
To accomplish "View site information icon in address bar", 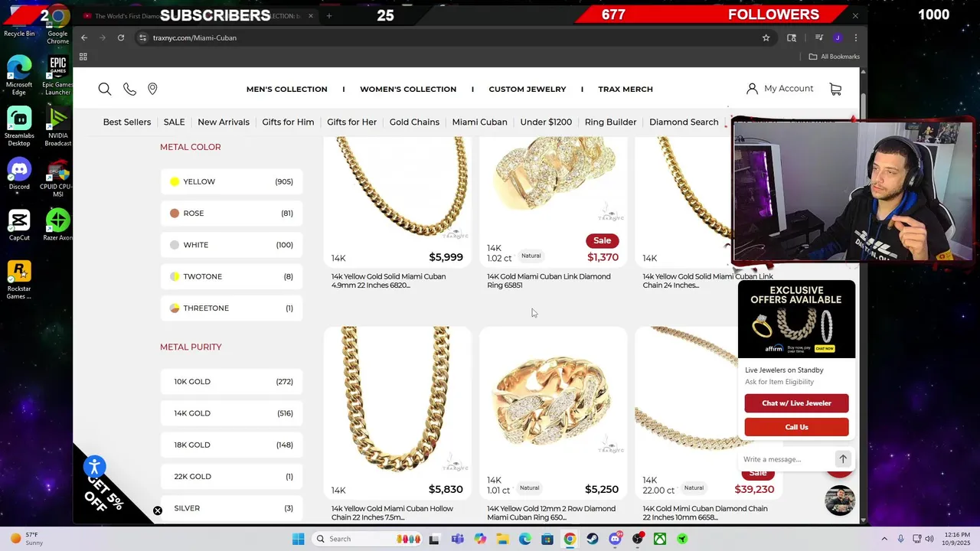I will click(142, 37).
